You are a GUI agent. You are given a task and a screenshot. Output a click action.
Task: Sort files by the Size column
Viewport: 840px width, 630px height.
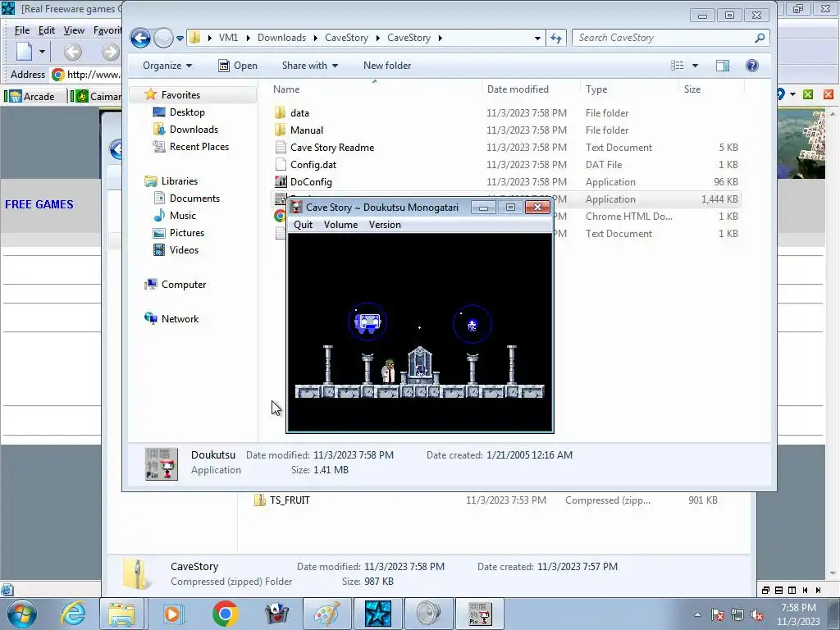pyautogui.click(x=692, y=89)
